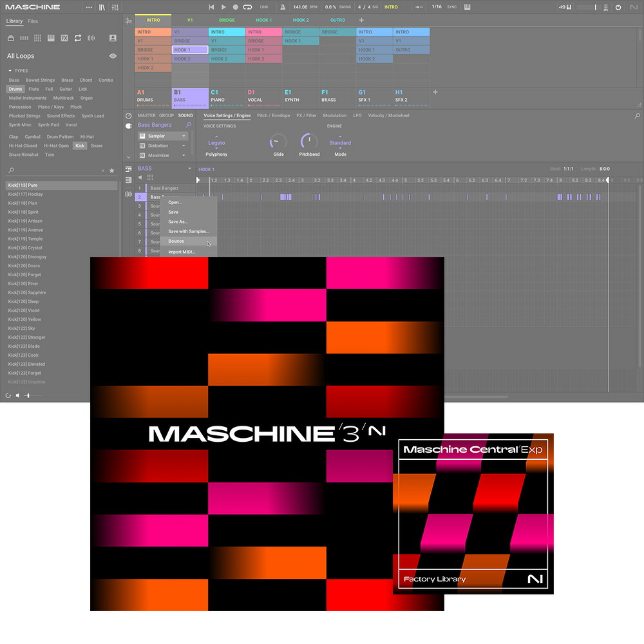Enable LINK in the transport bar
644x644 pixels.
pos(264,7)
